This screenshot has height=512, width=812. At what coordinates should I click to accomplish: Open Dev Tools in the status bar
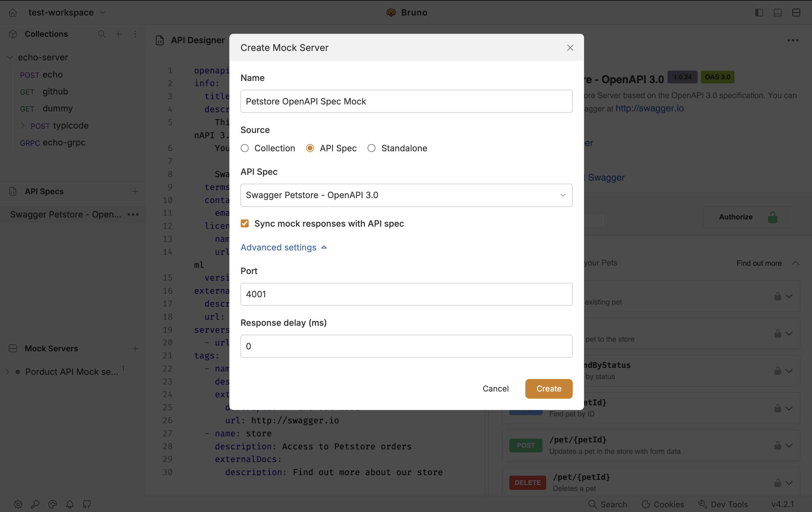coord(723,504)
